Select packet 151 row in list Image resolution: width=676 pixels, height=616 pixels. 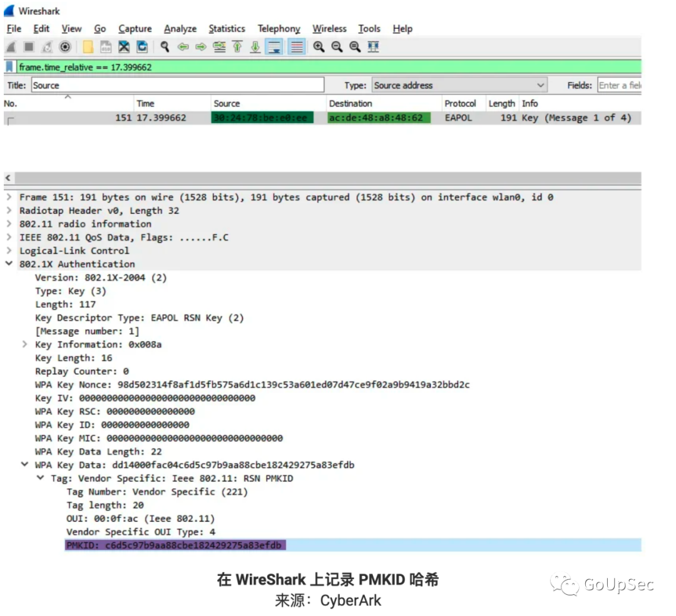pyautogui.click(x=322, y=118)
